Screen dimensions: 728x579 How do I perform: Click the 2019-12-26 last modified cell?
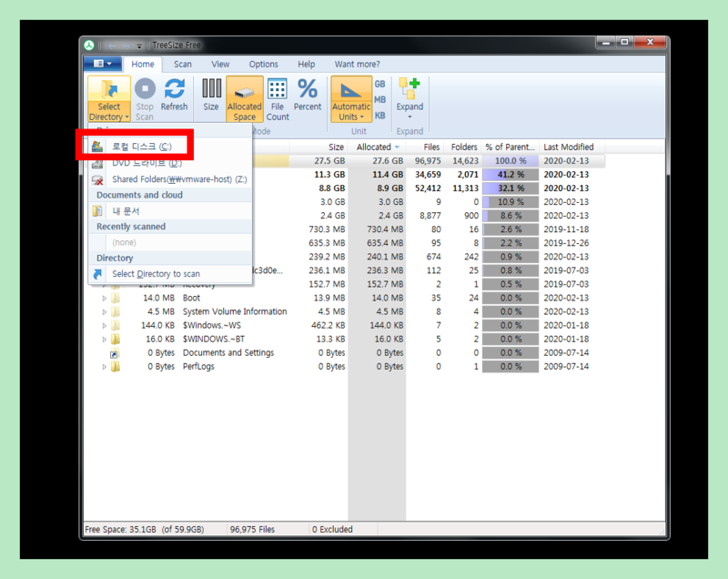566,243
